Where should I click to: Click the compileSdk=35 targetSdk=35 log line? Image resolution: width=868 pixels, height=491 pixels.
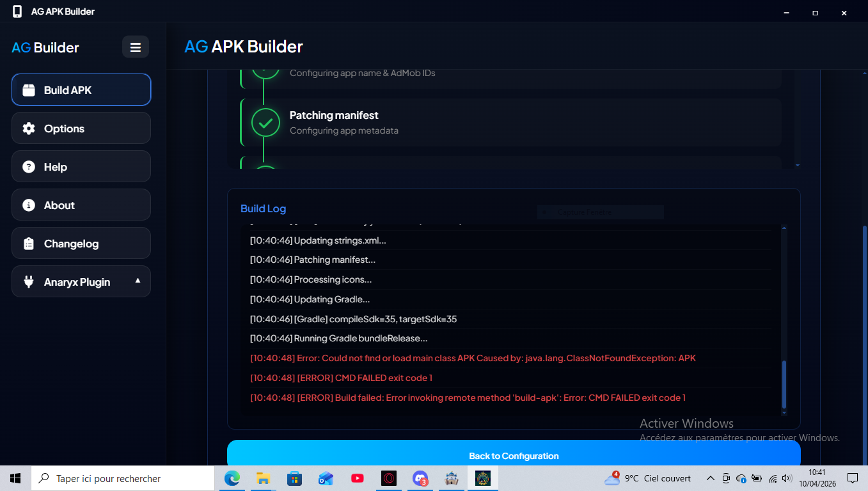click(x=354, y=319)
